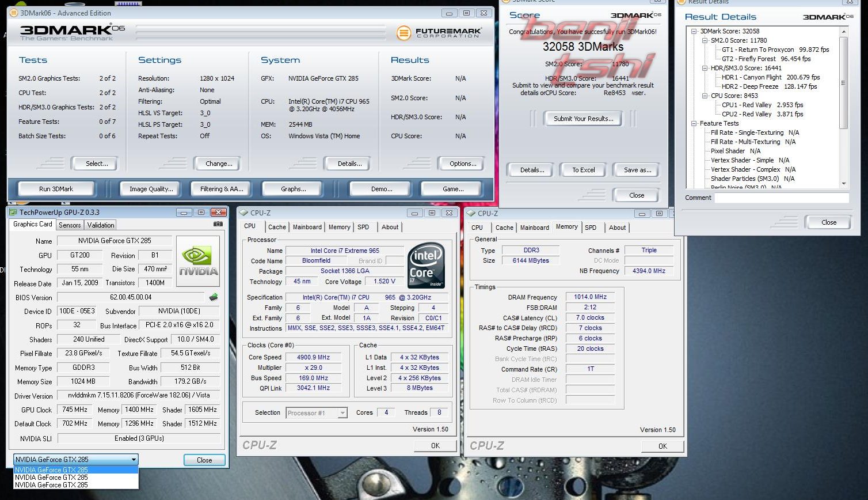Launch the Demo button
This screenshot has width=868, height=500.
coord(382,189)
